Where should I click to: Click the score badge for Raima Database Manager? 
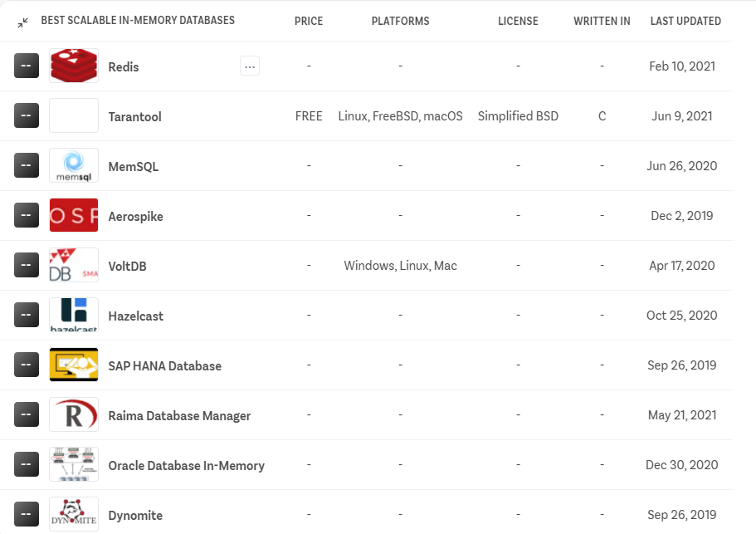[x=27, y=414]
